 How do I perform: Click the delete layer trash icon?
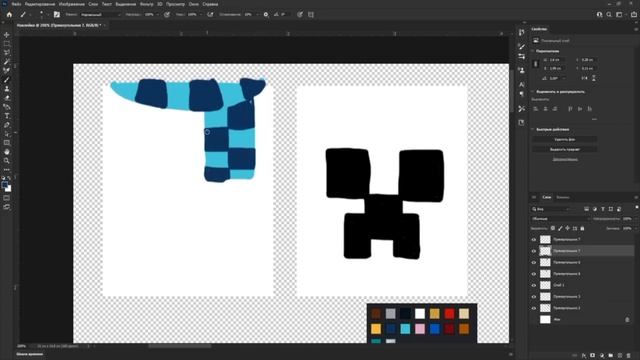[629, 356]
